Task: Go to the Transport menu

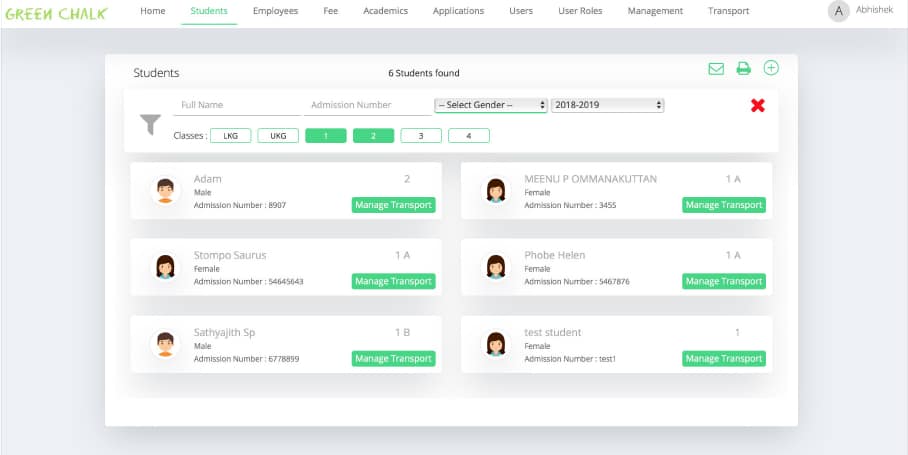Action: point(728,11)
